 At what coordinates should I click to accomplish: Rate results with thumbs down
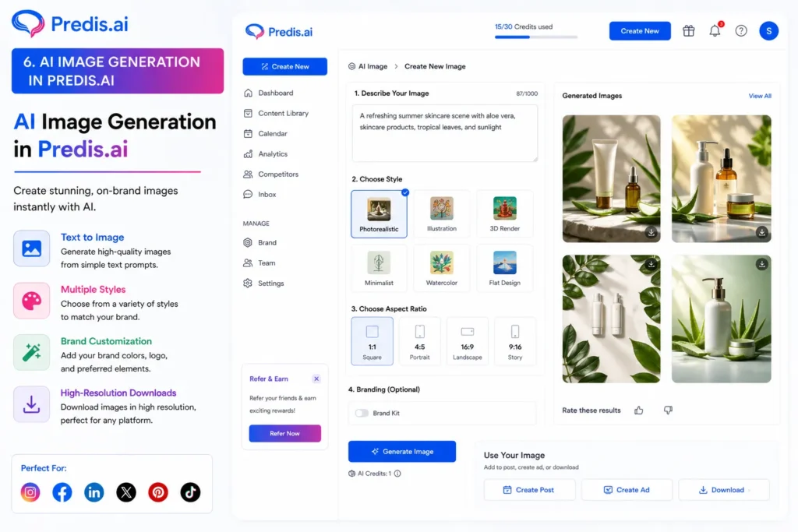click(668, 410)
